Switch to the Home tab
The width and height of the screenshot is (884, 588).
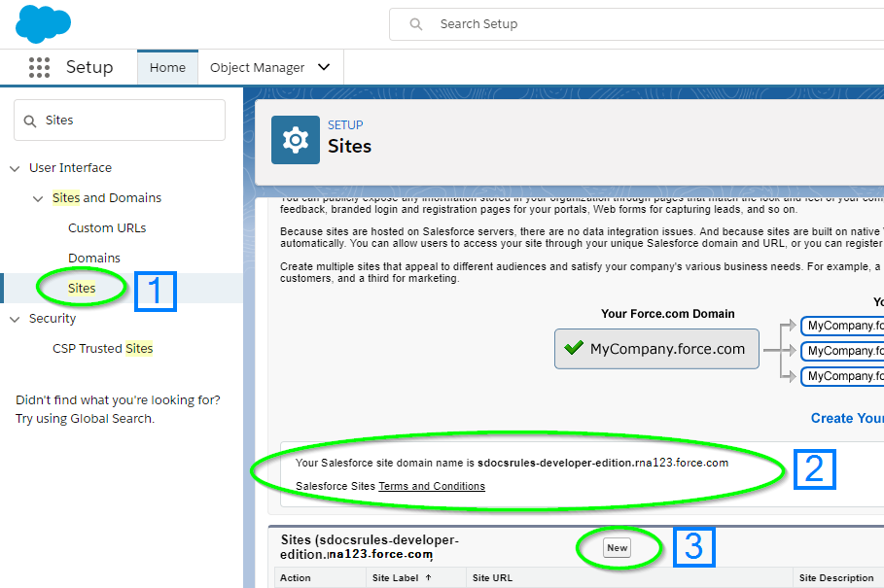point(167,68)
